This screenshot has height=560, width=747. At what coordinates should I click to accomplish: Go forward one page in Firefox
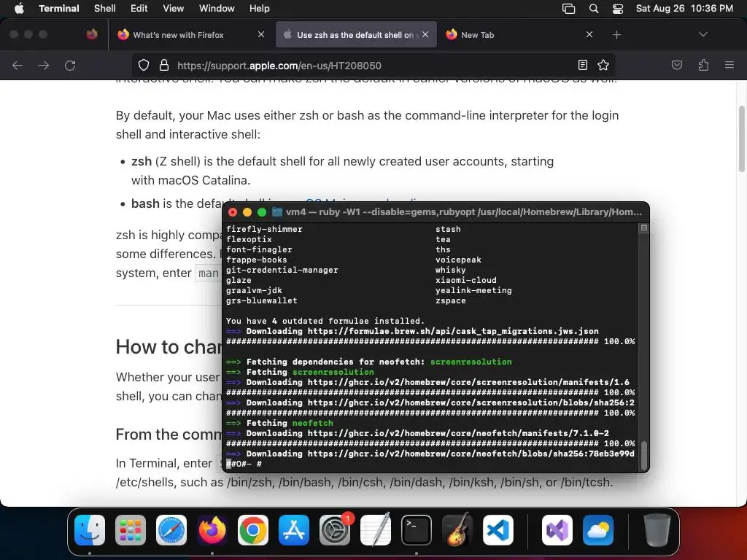(44, 65)
